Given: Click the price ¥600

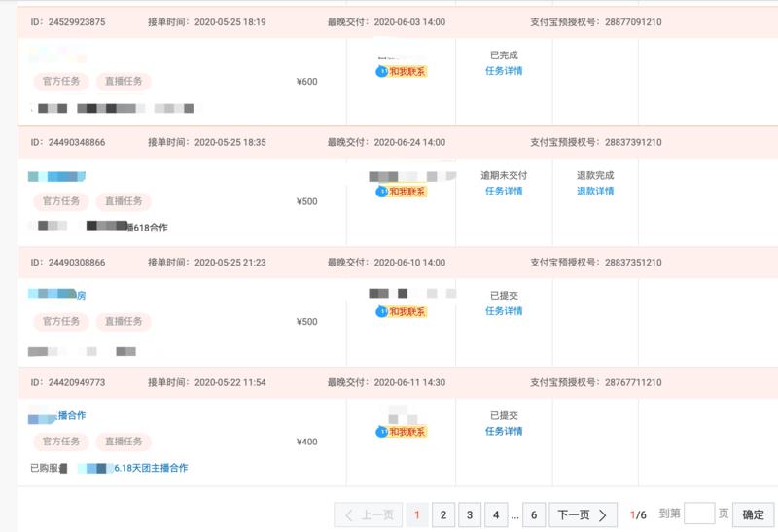Looking at the screenshot, I should coord(306,82).
